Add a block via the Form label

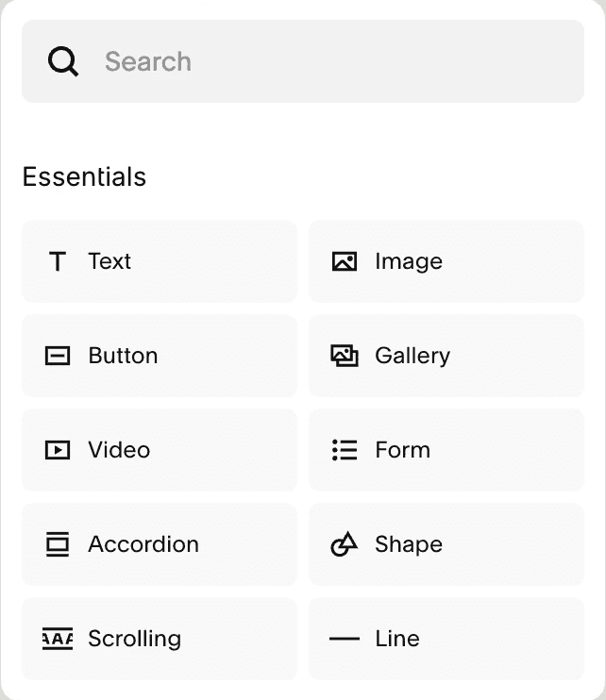pyautogui.click(x=403, y=450)
